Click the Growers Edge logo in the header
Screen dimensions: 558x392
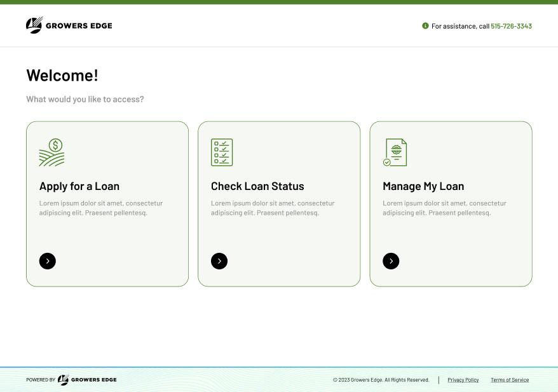(x=69, y=25)
